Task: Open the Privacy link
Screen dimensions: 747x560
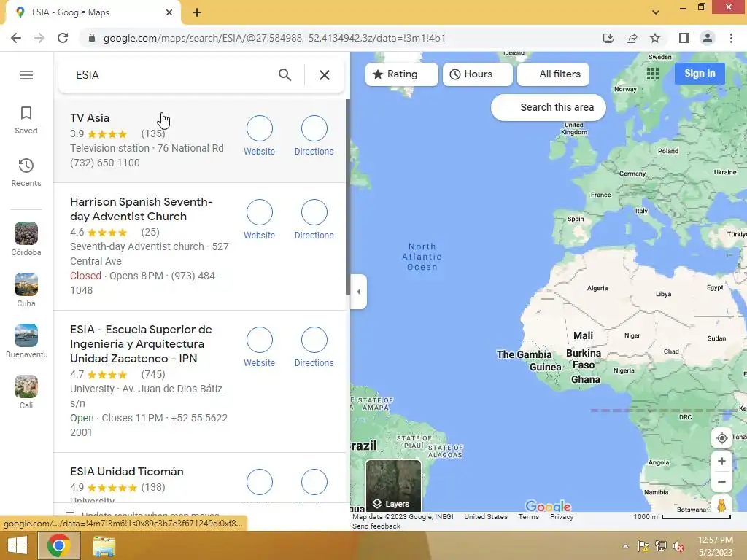Action: click(562, 517)
